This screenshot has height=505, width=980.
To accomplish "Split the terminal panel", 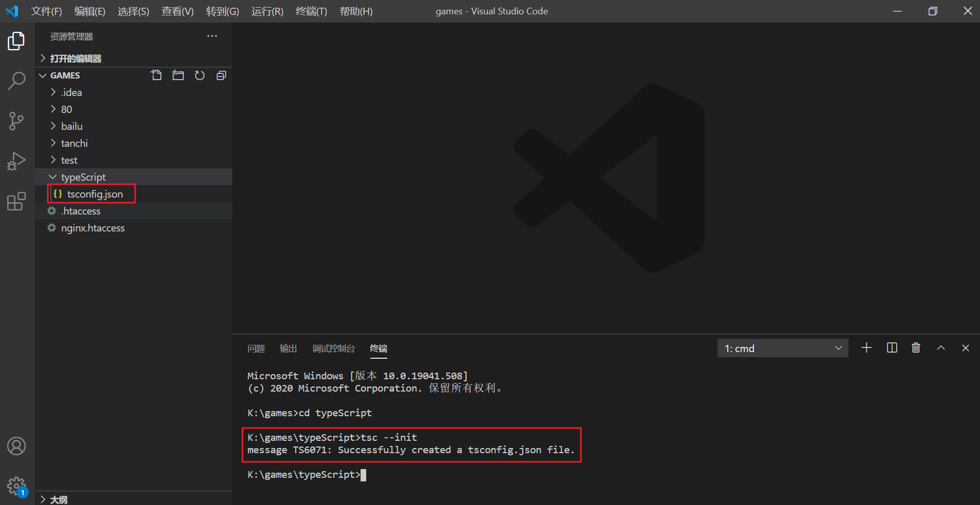I will [x=892, y=348].
